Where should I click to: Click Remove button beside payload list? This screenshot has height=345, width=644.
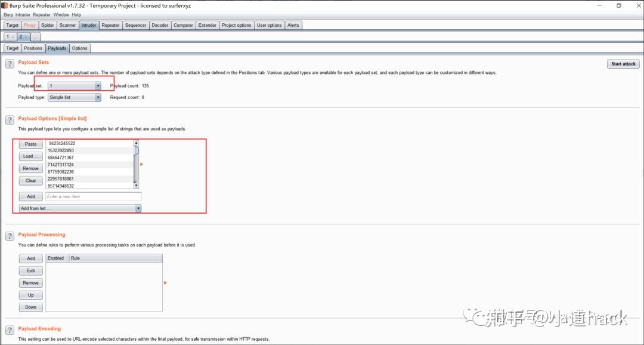[31, 168]
